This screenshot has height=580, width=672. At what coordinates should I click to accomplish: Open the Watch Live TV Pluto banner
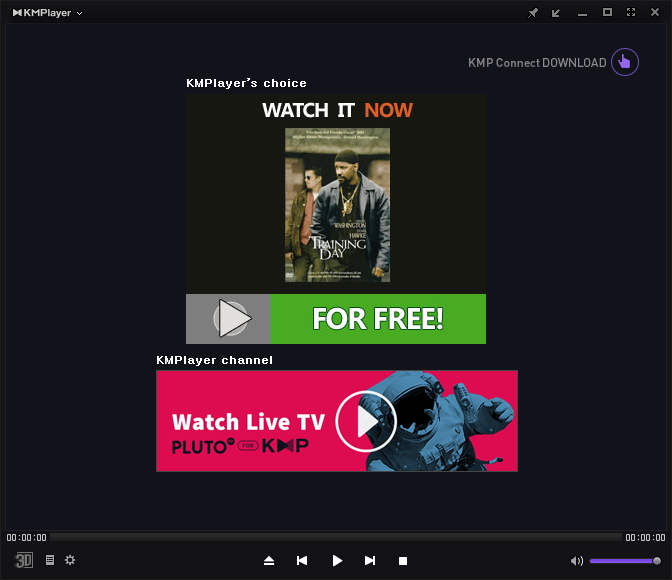coord(337,421)
